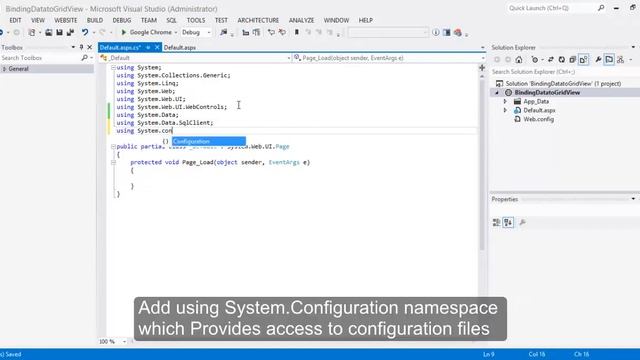Click the split editor handle above scrollbar
The width and height of the screenshot is (640, 360).
tap(482, 68)
